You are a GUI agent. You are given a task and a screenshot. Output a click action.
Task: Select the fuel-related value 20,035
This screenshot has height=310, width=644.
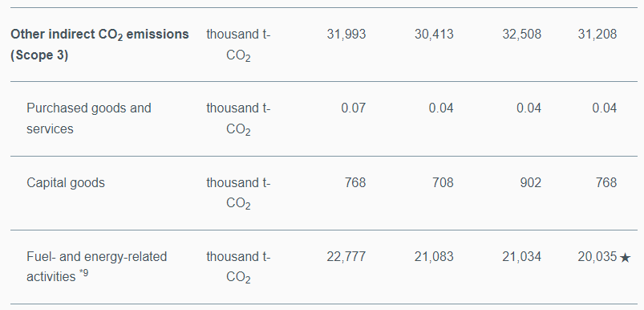tap(597, 257)
